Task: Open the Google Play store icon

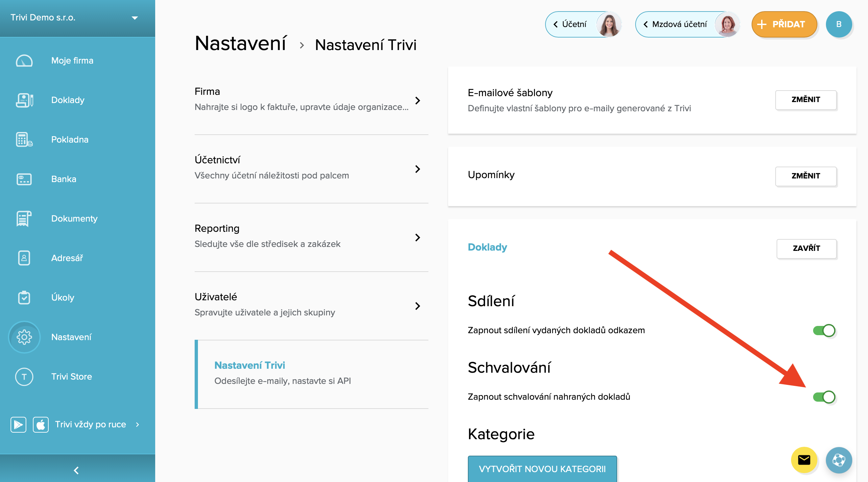Action: [x=18, y=424]
